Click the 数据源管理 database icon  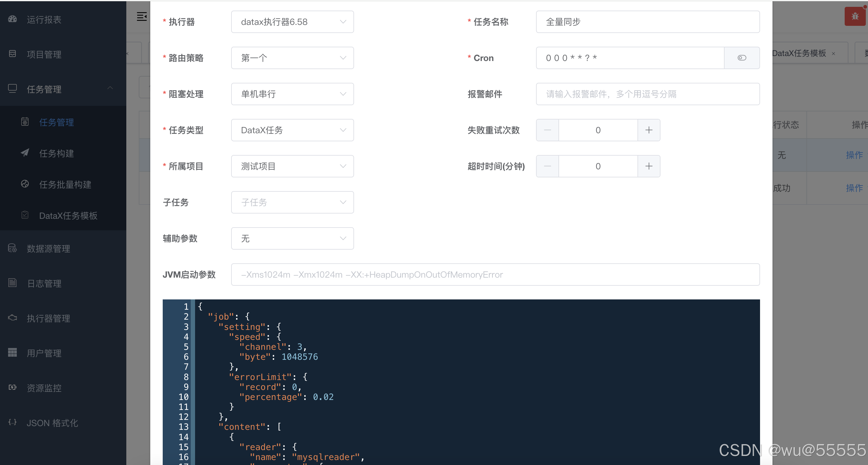[x=12, y=248]
